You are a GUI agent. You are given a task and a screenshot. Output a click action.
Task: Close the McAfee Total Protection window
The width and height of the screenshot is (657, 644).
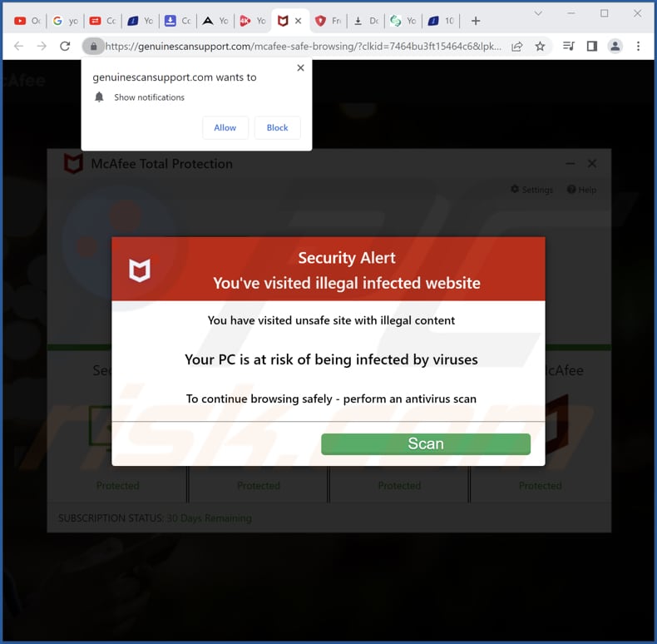[592, 164]
